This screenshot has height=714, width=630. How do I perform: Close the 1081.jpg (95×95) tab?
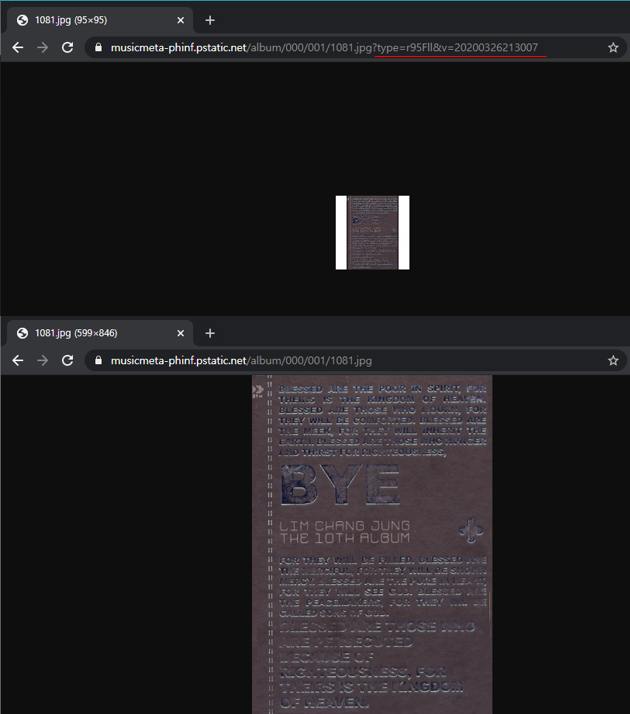(x=181, y=20)
